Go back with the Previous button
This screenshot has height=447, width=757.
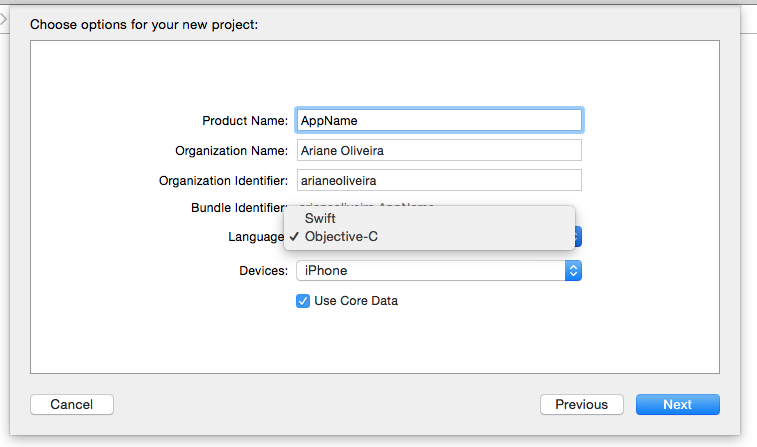click(581, 405)
